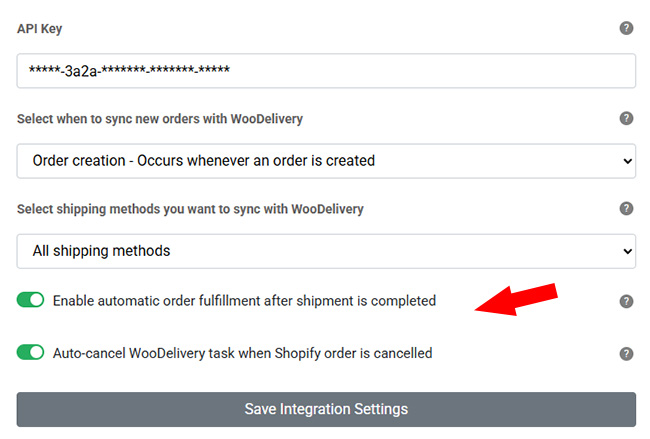Expand the 'All shipping methods' dropdown
This screenshot has height=439, width=650.
pos(326,251)
